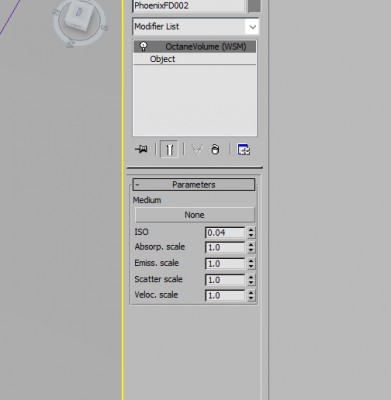This screenshot has width=391, height=400.
Task: Click the Pin Stack icon
Action: pyautogui.click(x=141, y=149)
